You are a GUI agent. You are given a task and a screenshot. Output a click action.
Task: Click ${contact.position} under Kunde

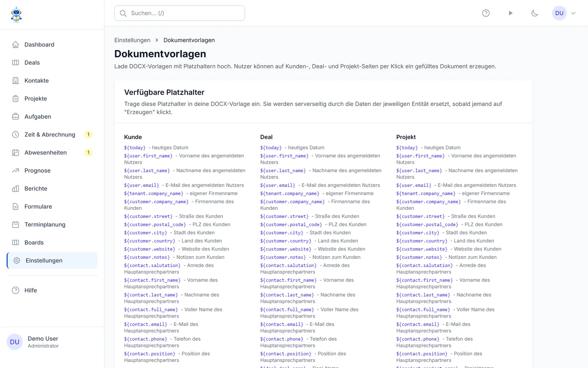pos(150,354)
